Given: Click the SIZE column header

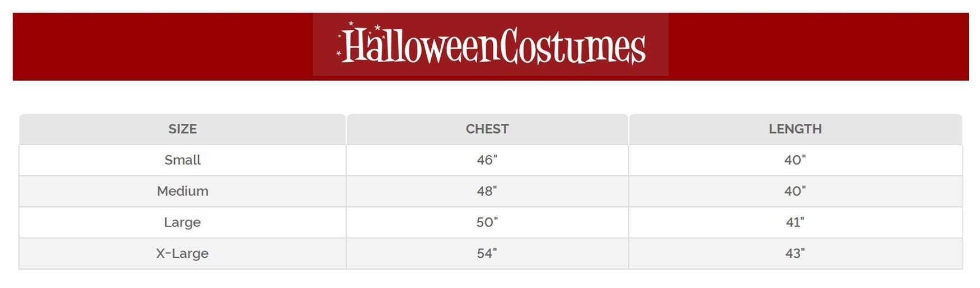Looking at the screenshot, I should coord(183,129).
